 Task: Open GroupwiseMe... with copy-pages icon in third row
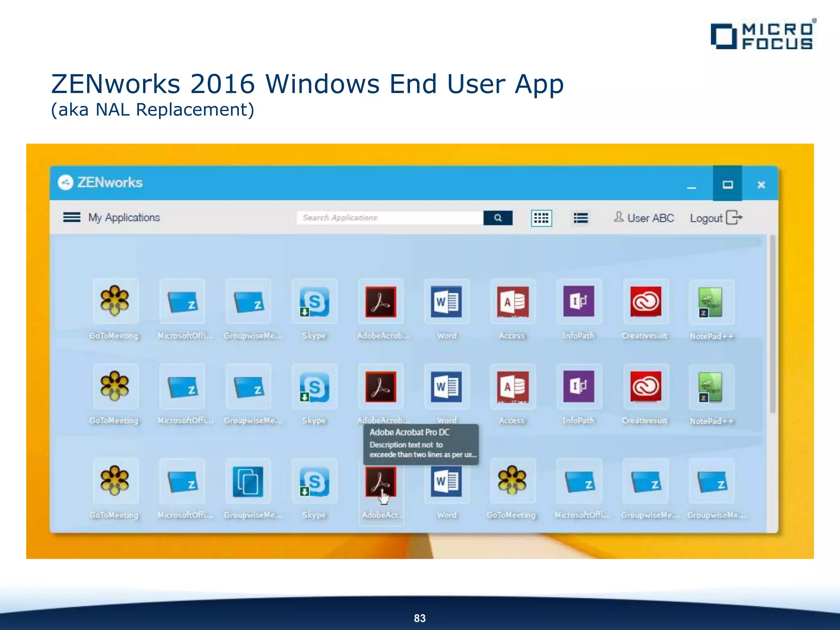pos(248,481)
